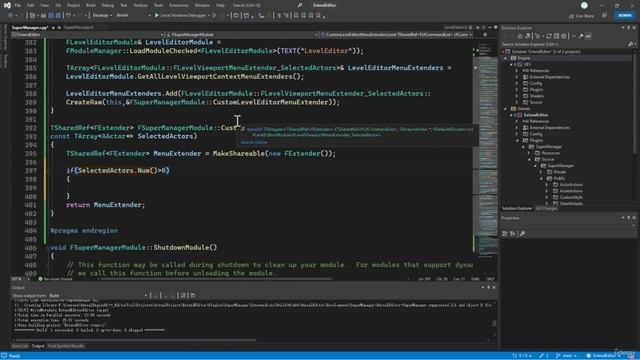
Task: Select the ExtendEditor project node
Action: (x=536, y=115)
